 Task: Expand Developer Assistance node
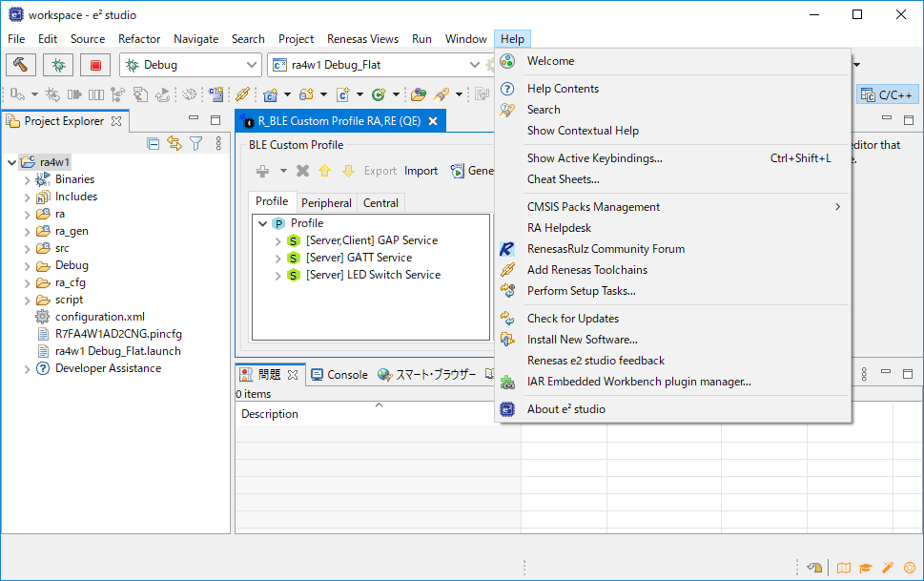pyautogui.click(x=27, y=368)
